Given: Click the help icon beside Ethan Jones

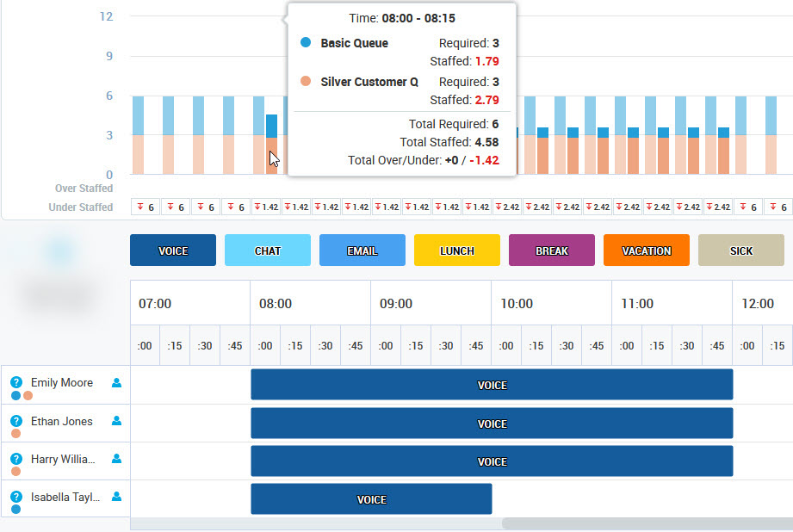Looking at the screenshot, I should (15, 421).
